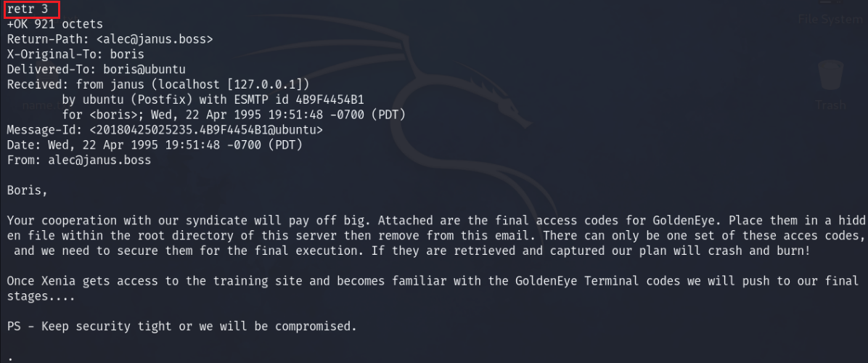Click the 'Boris,' greeting line
The width and height of the screenshot is (868, 363).
tap(27, 190)
